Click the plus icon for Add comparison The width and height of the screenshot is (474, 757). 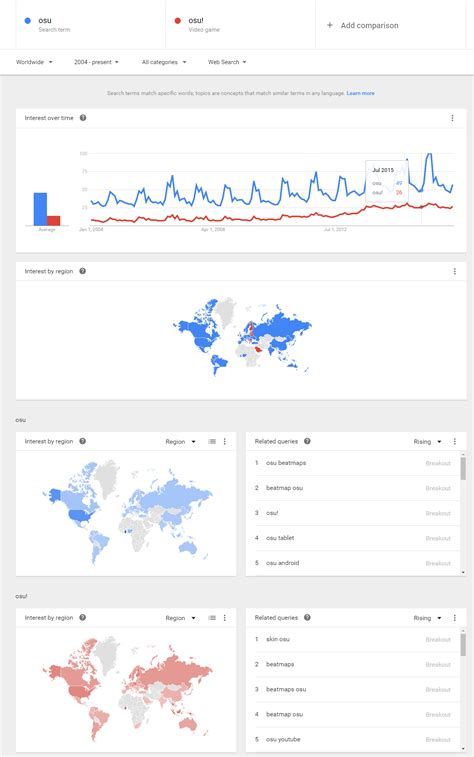[x=330, y=25]
